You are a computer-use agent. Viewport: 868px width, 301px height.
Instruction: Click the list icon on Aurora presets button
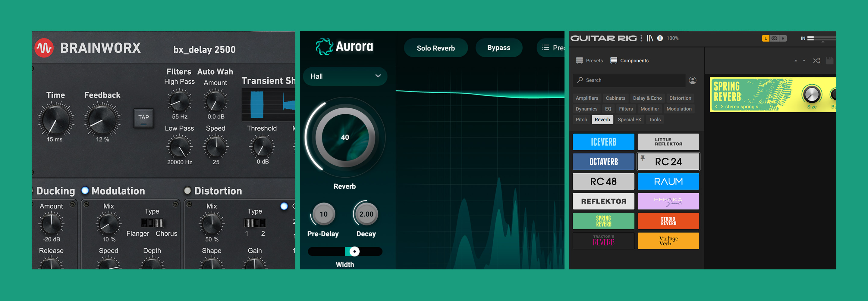coord(545,48)
